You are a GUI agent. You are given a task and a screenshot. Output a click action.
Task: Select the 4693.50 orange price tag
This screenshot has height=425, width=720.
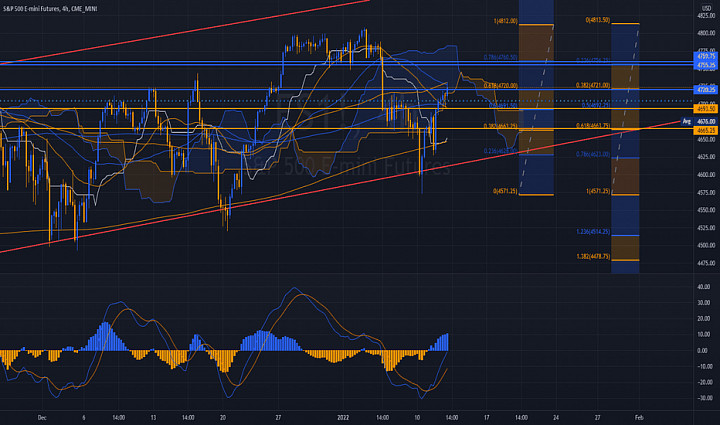coord(705,109)
